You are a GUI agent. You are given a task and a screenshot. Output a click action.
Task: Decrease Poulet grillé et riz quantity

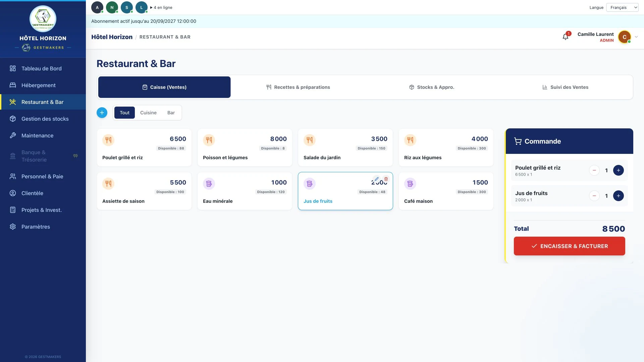pyautogui.click(x=594, y=170)
